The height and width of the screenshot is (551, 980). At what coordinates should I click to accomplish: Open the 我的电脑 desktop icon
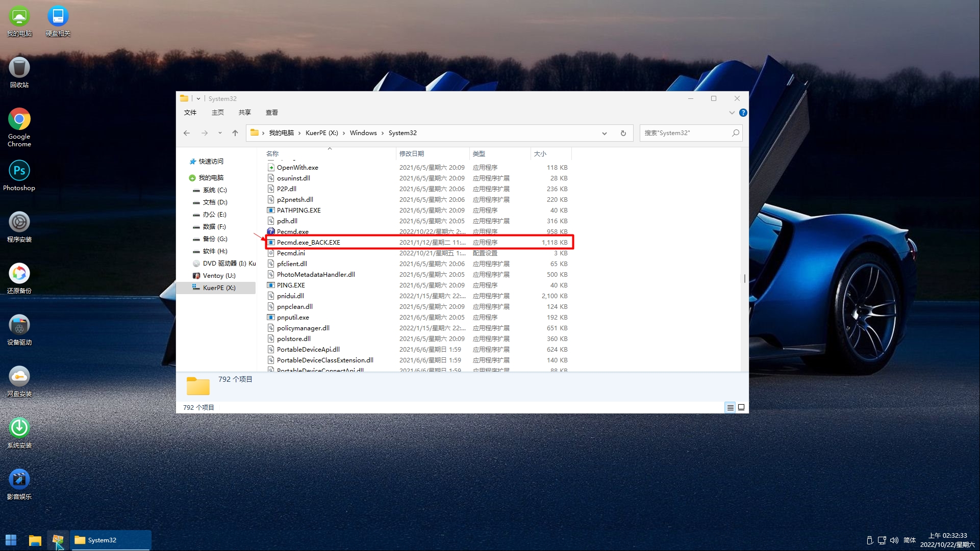click(x=19, y=21)
